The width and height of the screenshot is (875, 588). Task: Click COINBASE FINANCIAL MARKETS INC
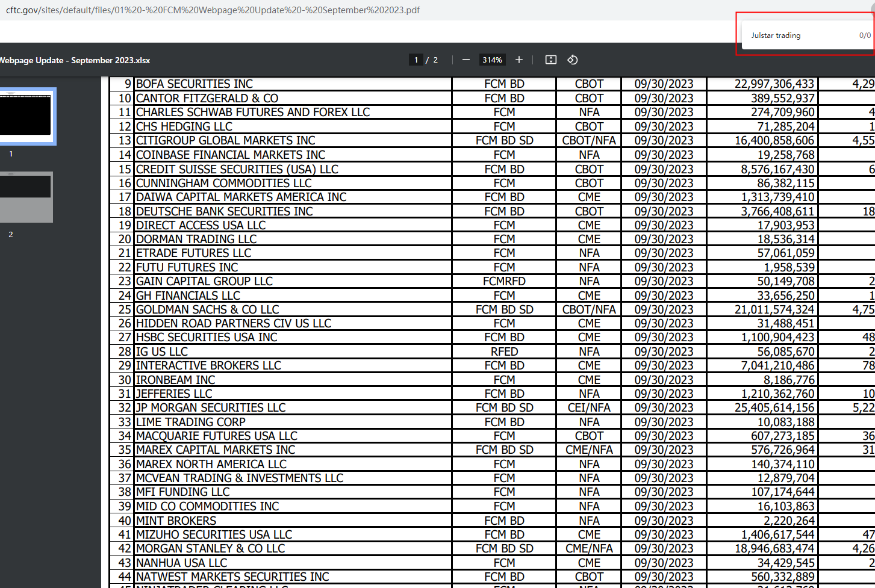tap(231, 155)
